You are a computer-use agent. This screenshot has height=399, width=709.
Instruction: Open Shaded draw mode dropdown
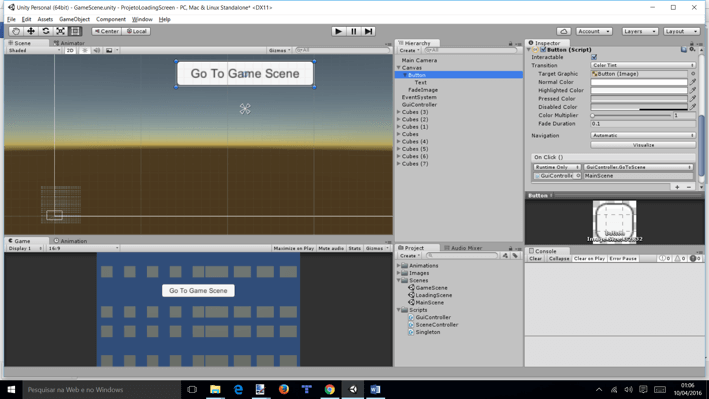(x=34, y=50)
